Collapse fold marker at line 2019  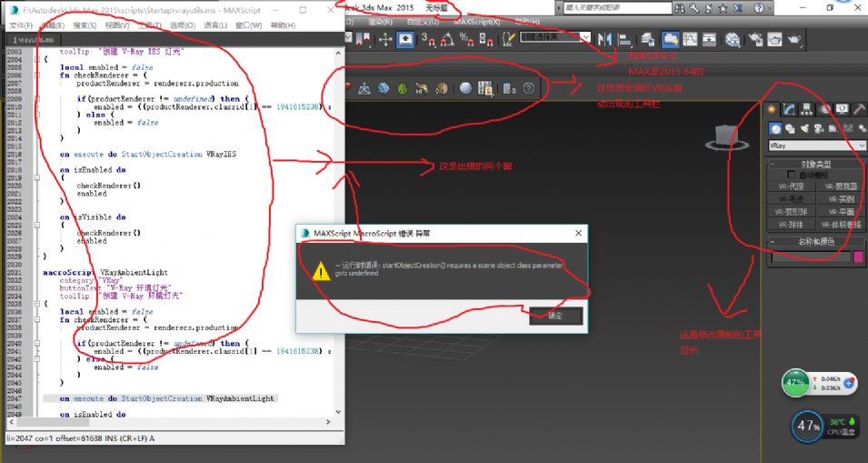(37, 177)
